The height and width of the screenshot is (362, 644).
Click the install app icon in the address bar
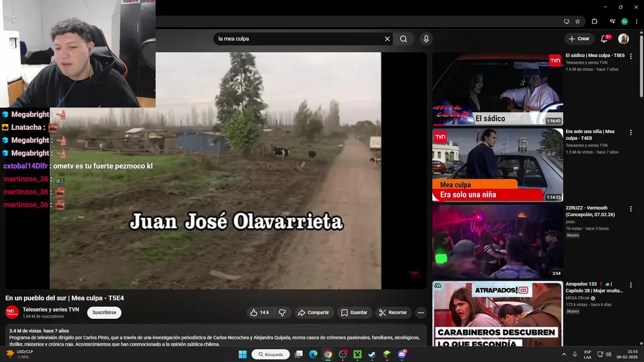coord(567,22)
